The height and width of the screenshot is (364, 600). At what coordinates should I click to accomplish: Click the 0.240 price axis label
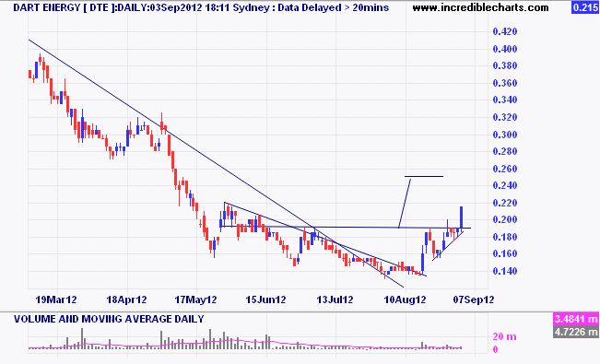point(505,185)
